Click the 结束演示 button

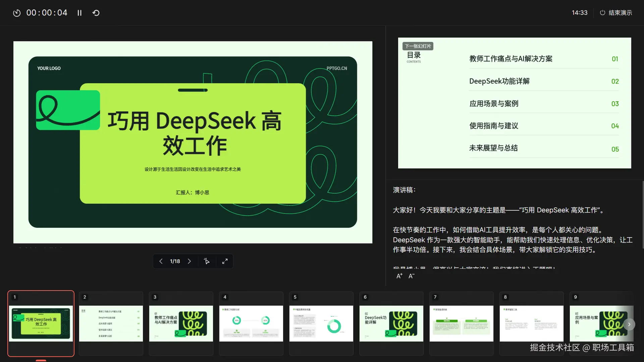(x=616, y=13)
